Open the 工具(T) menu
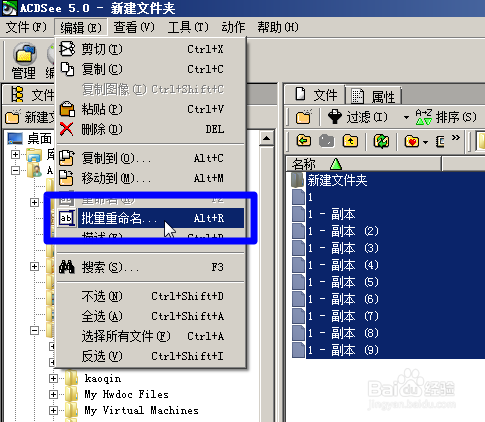Screen dimensions: 485x422 pyautogui.click(x=188, y=27)
